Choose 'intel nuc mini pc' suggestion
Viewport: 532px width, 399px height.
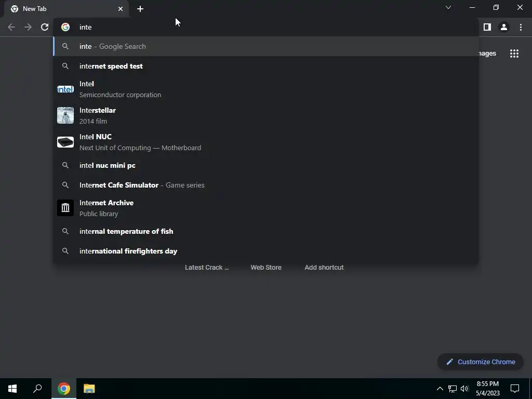266,165
